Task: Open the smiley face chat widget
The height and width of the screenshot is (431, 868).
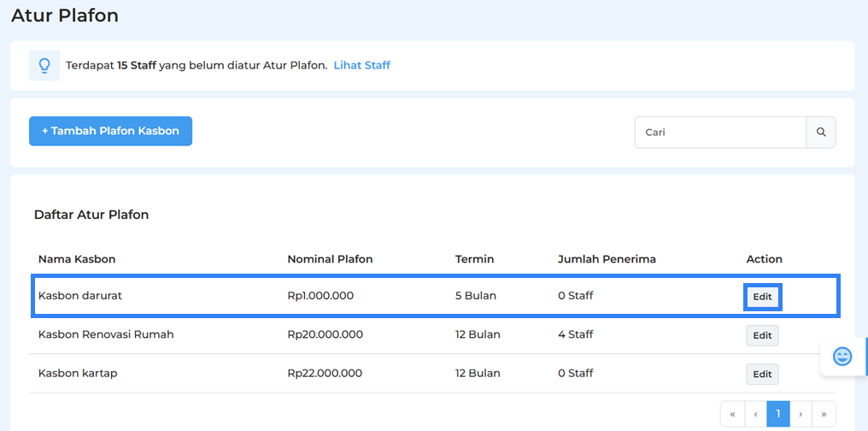Action: (842, 357)
